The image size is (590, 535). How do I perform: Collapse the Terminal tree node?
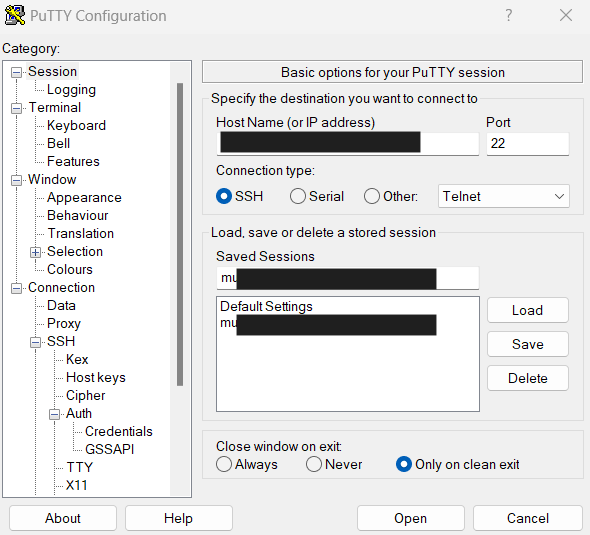click(x=16, y=108)
